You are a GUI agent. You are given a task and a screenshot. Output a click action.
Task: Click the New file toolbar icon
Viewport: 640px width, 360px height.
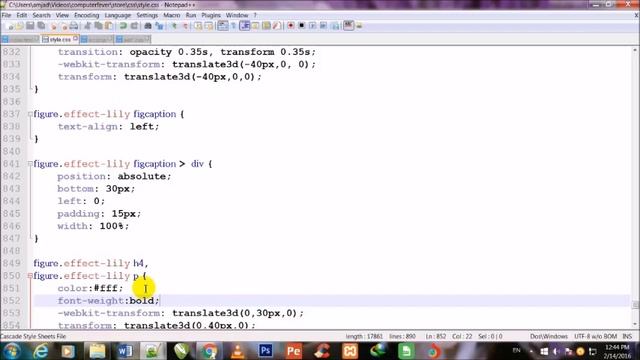(11, 26)
